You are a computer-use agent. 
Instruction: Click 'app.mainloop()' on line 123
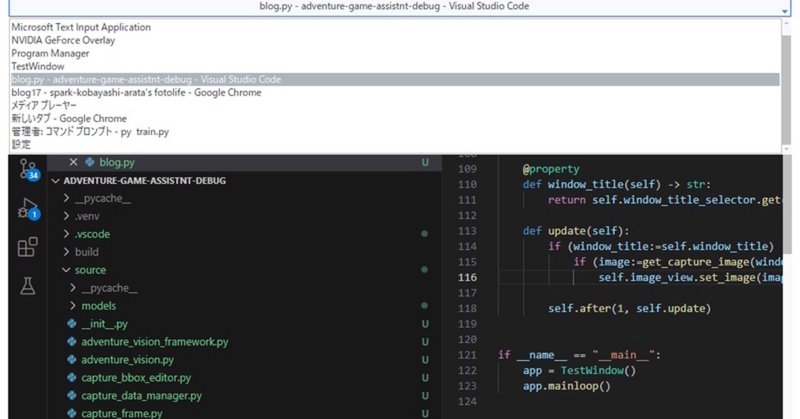click(x=566, y=386)
